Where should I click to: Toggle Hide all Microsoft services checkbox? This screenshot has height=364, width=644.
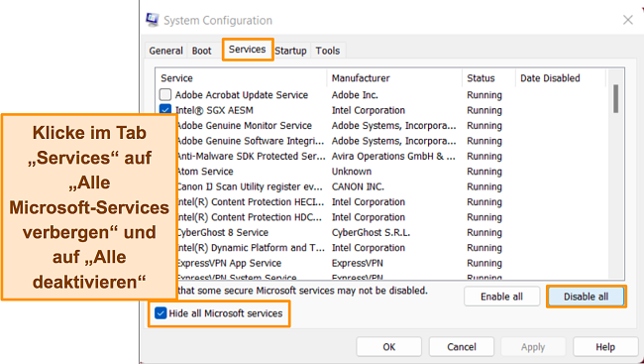coord(161,313)
